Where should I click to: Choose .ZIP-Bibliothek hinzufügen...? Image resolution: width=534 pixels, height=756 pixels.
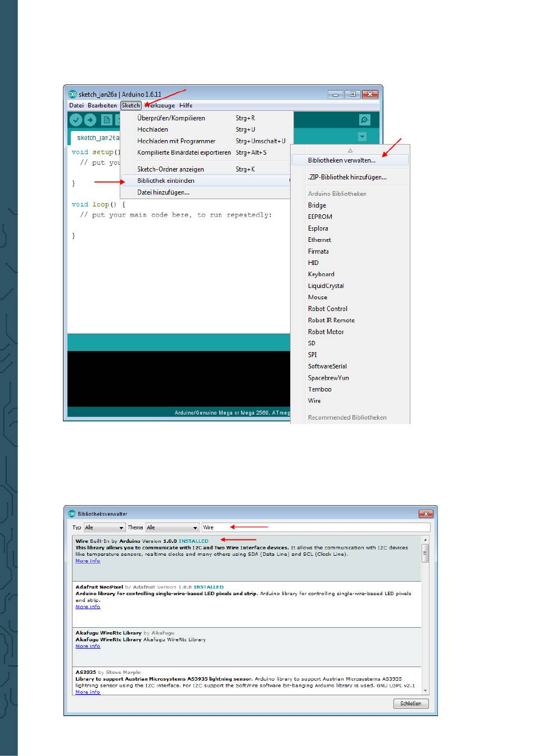pos(350,177)
